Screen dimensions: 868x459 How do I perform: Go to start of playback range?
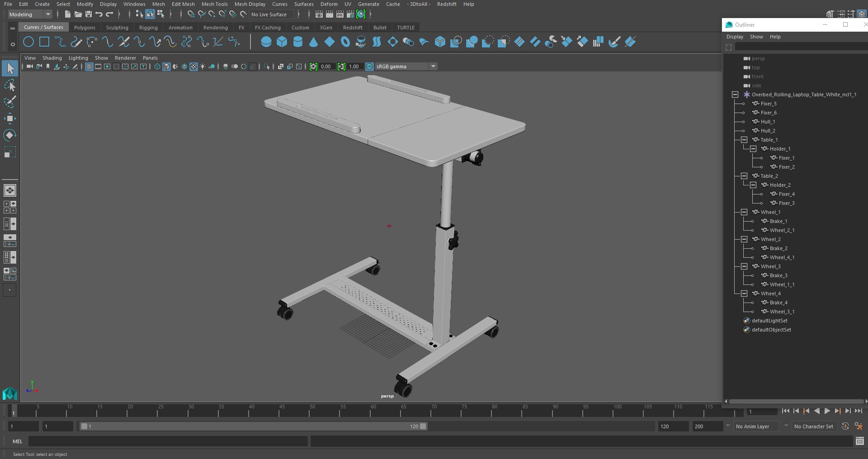pos(785,411)
